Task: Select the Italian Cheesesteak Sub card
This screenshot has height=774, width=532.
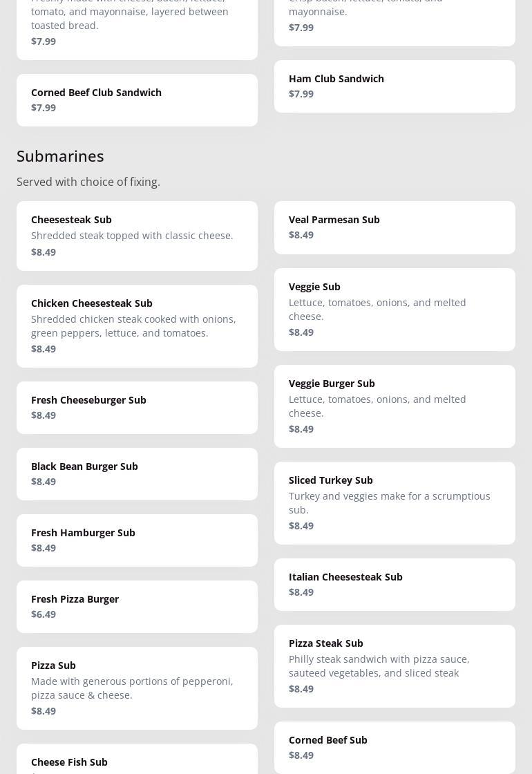Action: (x=395, y=585)
